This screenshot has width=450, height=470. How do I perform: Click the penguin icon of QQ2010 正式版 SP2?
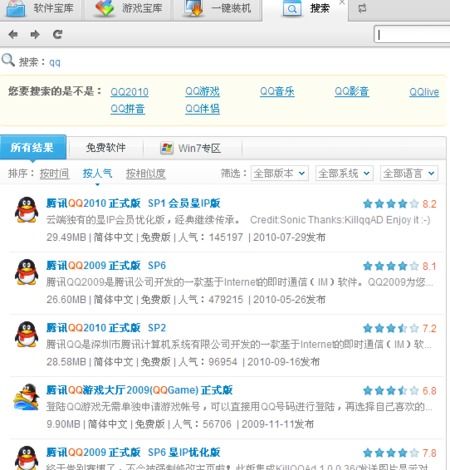[x=27, y=334]
